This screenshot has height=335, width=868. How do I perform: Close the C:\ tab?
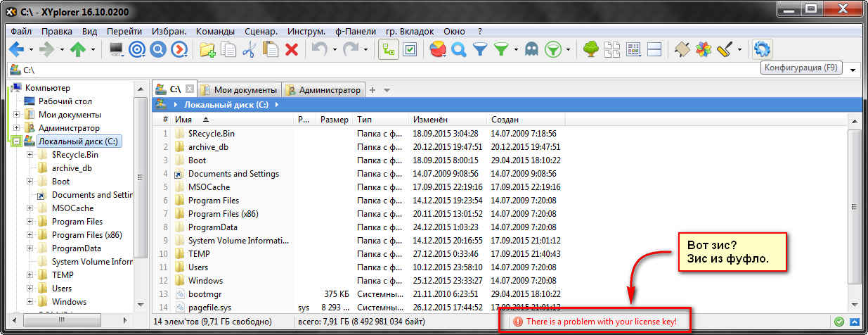point(190,90)
